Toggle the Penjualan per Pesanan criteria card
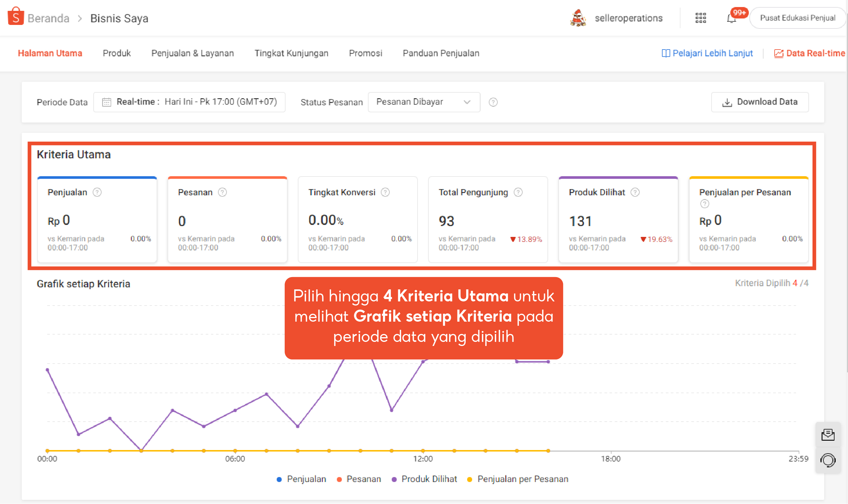Screen dimensions: 848x504 click(749, 219)
